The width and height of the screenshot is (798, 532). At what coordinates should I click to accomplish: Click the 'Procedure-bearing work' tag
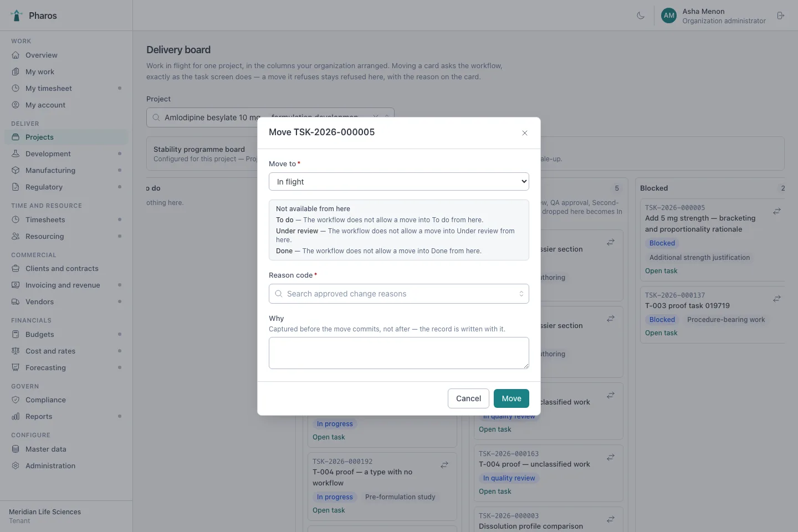pyautogui.click(x=726, y=320)
